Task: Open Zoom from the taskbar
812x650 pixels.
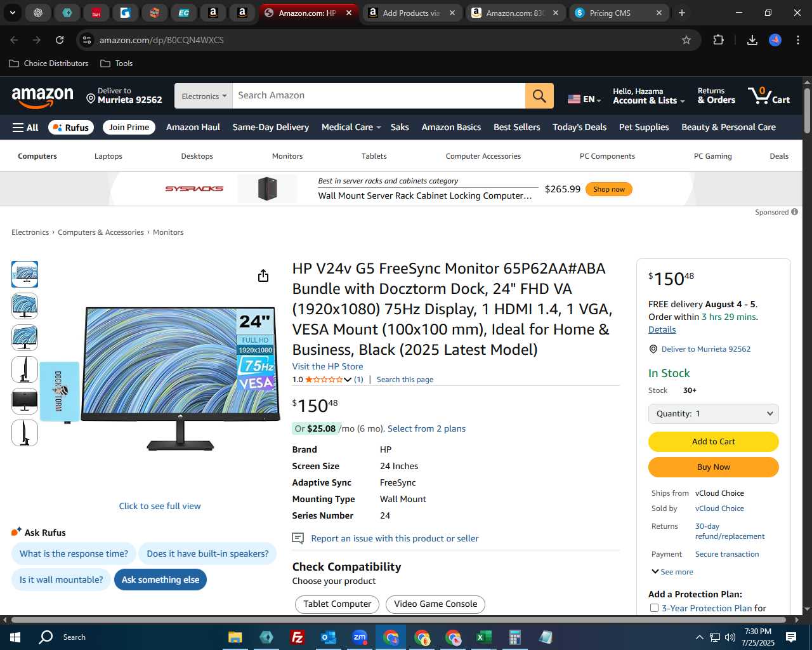Action: 360,637
